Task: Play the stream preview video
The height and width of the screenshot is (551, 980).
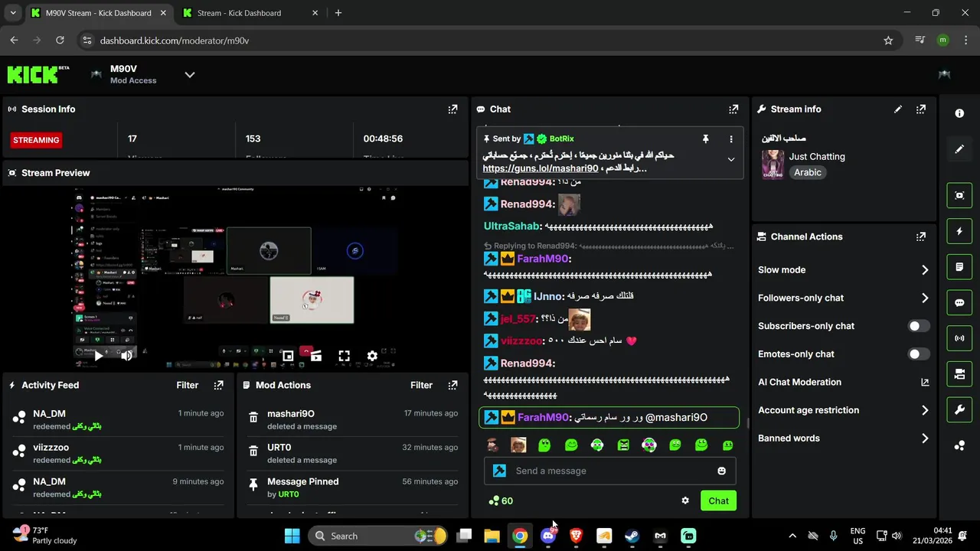Action: pos(98,356)
